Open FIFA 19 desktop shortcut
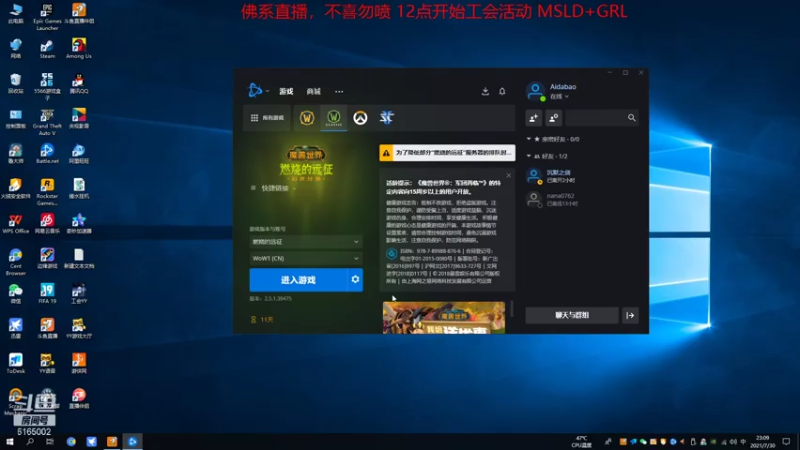The width and height of the screenshot is (800, 450). tap(47, 293)
